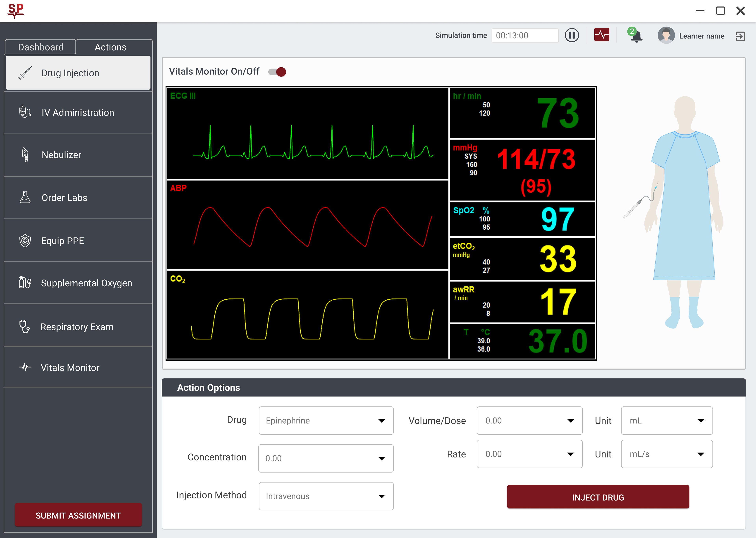Click the logout arrow icon
This screenshot has width=756, height=538.
pyautogui.click(x=740, y=36)
